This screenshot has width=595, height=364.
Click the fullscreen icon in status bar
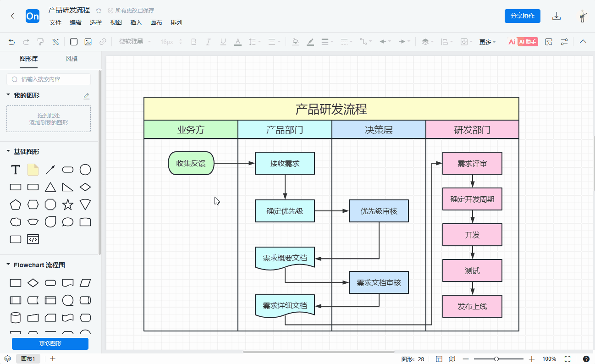pyautogui.click(x=567, y=359)
